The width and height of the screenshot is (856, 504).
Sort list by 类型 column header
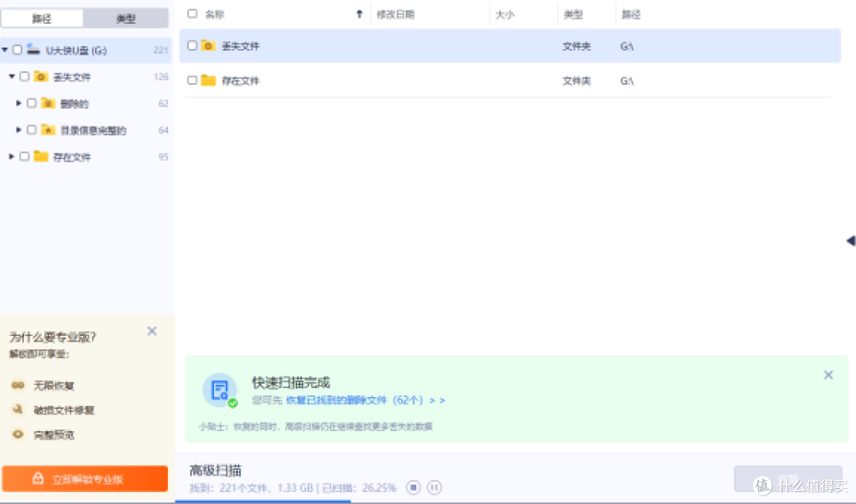(x=573, y=14)
